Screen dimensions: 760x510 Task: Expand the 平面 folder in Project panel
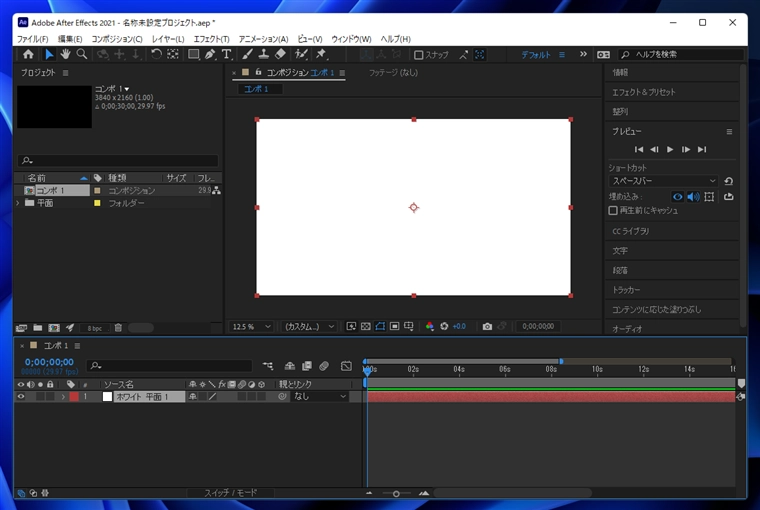point(18,203)
